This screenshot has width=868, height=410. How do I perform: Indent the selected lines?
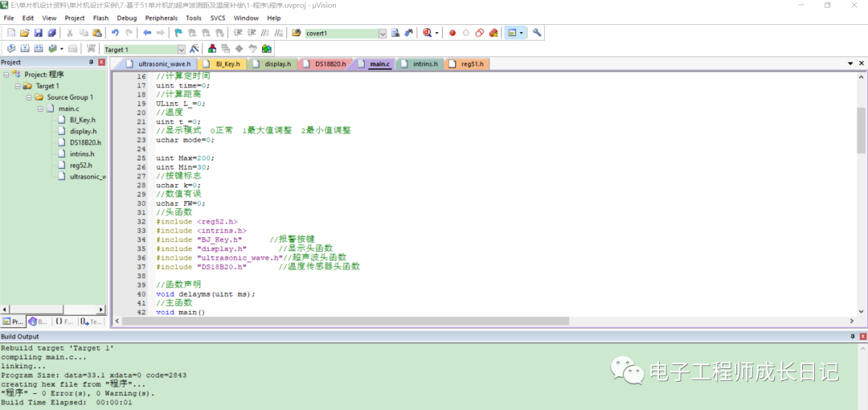click(238, 33)
